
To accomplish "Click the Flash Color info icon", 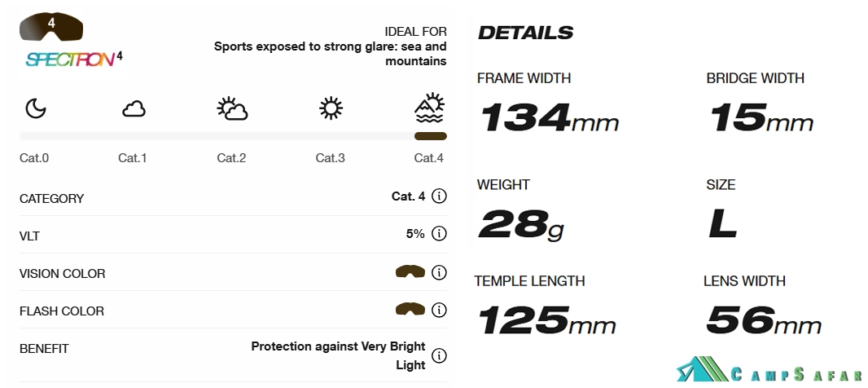I will click(439, 310).
